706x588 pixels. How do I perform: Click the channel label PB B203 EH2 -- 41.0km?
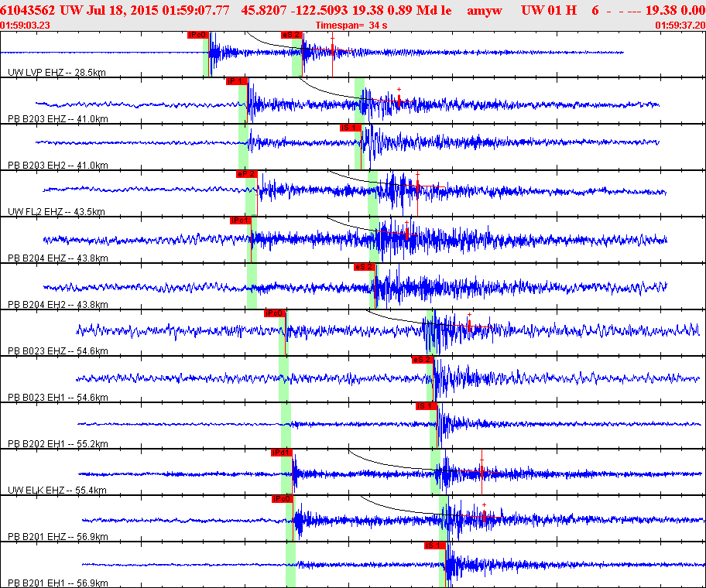(57, 165)
